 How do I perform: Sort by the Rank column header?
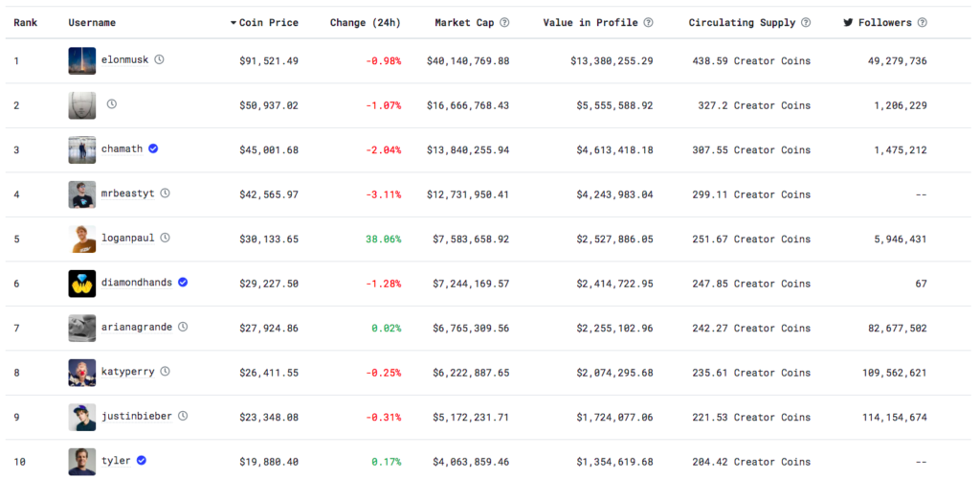point(26,22)
